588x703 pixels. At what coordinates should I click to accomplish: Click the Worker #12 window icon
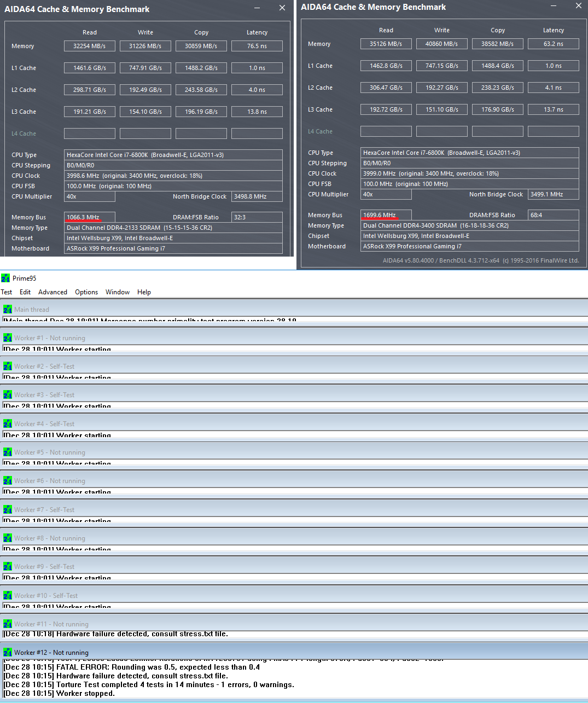pyautogui.click(x=8, y=652)
